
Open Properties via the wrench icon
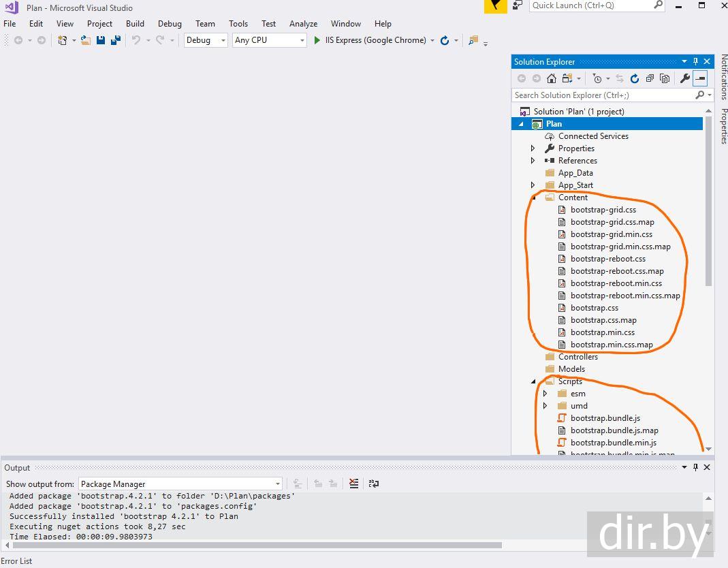(684, 78)
